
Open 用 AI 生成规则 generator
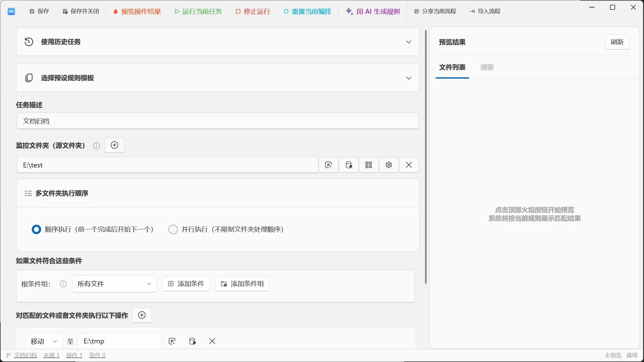(x=373, y=12)
